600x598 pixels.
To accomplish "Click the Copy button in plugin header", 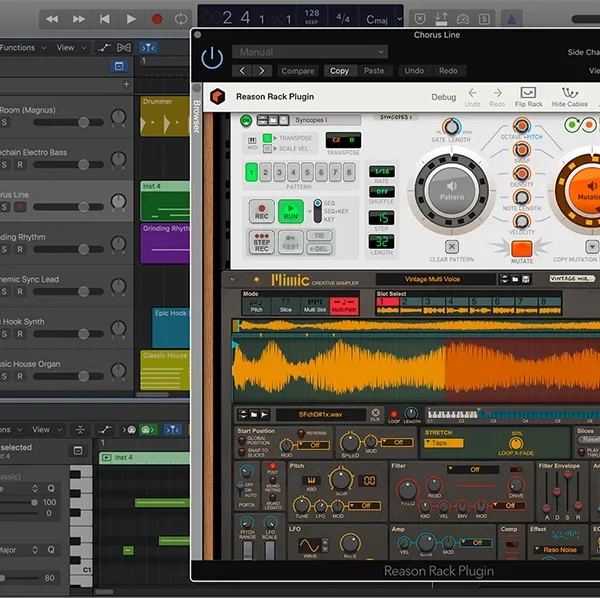I will click(339, 71).
